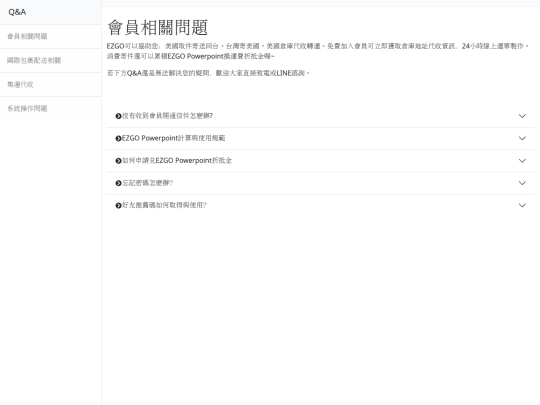540x405 pixels.
Task: Expand chevron for 好友推薦碼如何取得與使用?
Action: (522, 206)
